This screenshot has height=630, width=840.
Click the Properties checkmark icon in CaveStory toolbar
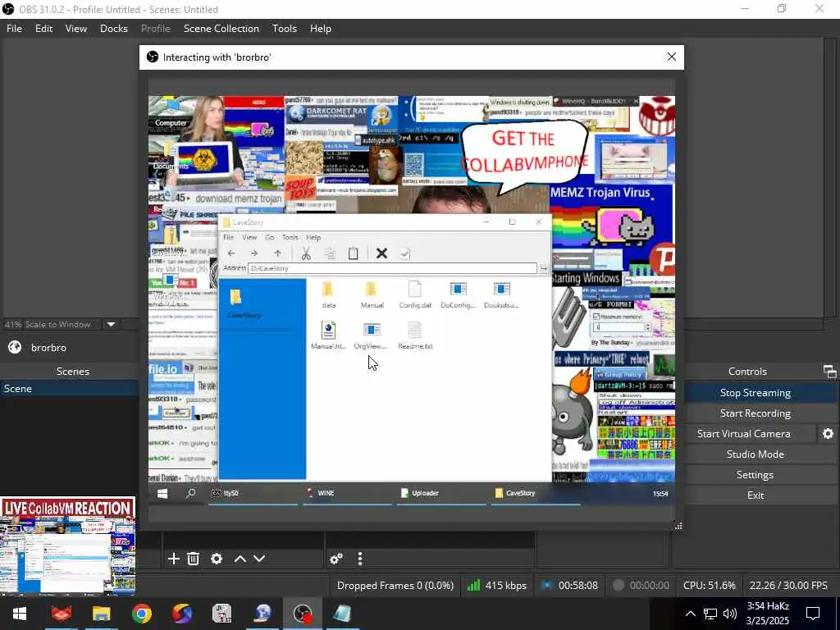click(x=405, y=253)
